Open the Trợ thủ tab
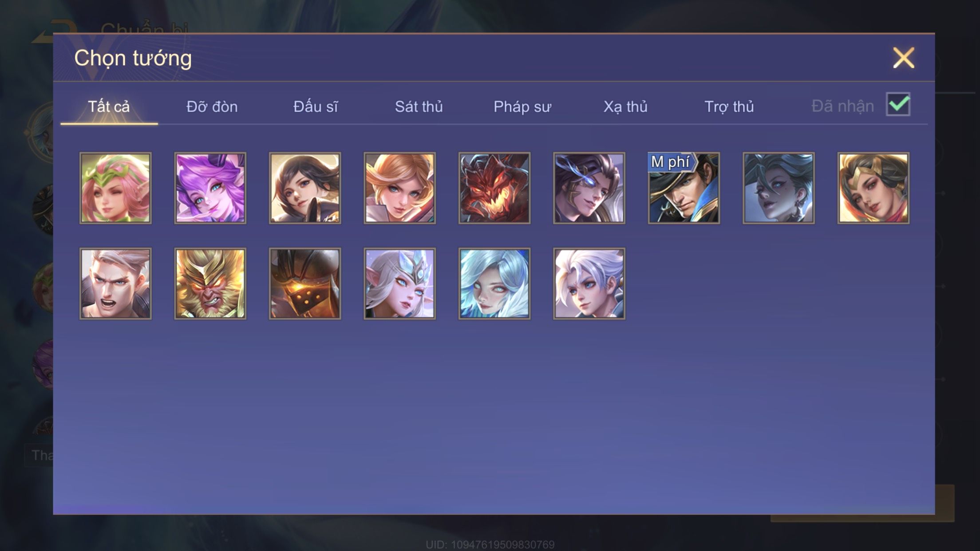The image size is (980, 551). point(729,107)
